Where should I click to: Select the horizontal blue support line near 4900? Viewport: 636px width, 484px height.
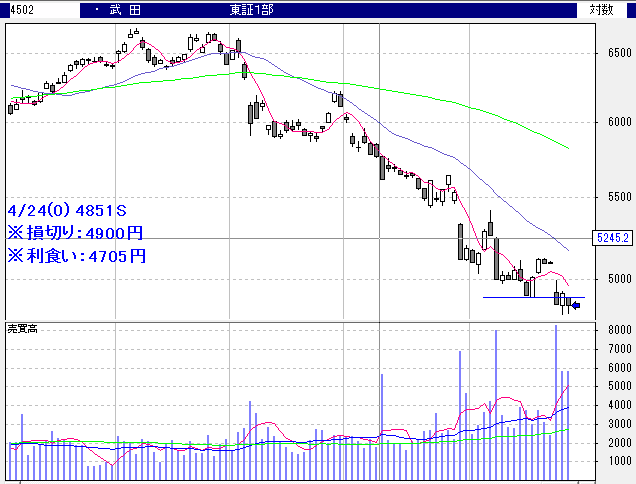tap(520, 297)
